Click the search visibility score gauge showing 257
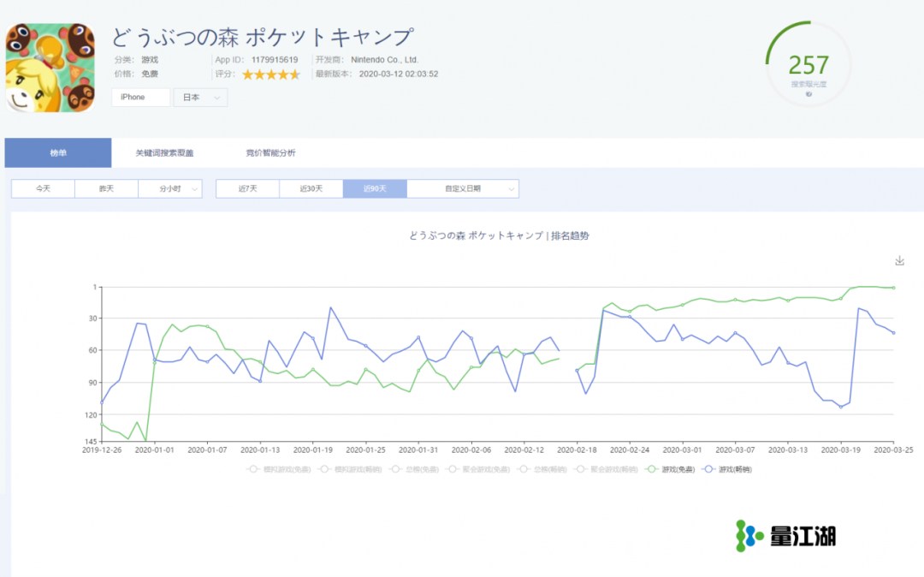Viewport: 924px width, 577px height. coord(808,64)
